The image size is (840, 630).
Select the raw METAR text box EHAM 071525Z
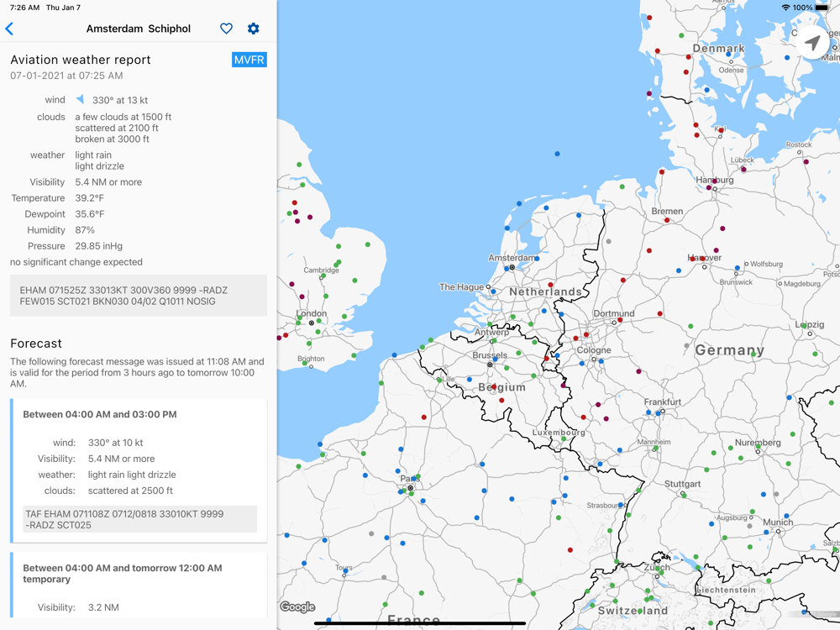pyautogui.click(x=139, y=295)
